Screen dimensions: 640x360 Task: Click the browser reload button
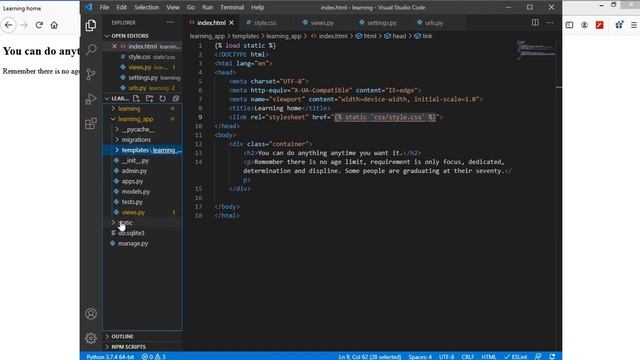[x=39, y=25]
